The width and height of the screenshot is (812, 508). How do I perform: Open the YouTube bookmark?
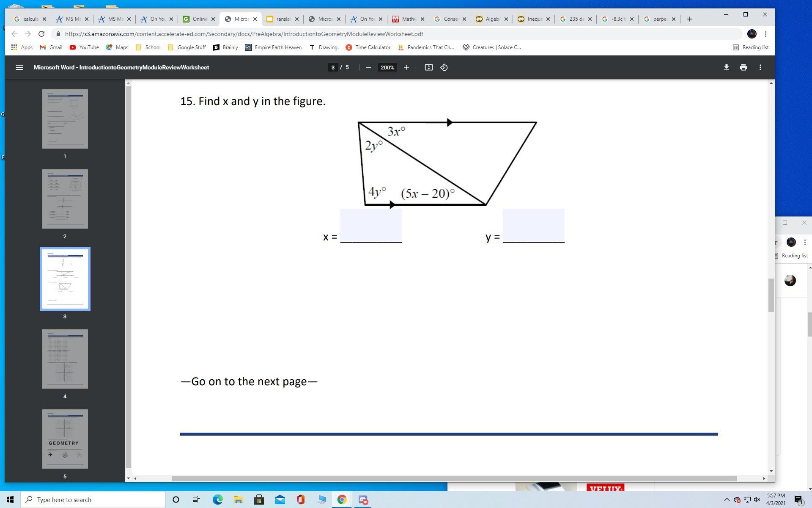(x=84, y=47)
